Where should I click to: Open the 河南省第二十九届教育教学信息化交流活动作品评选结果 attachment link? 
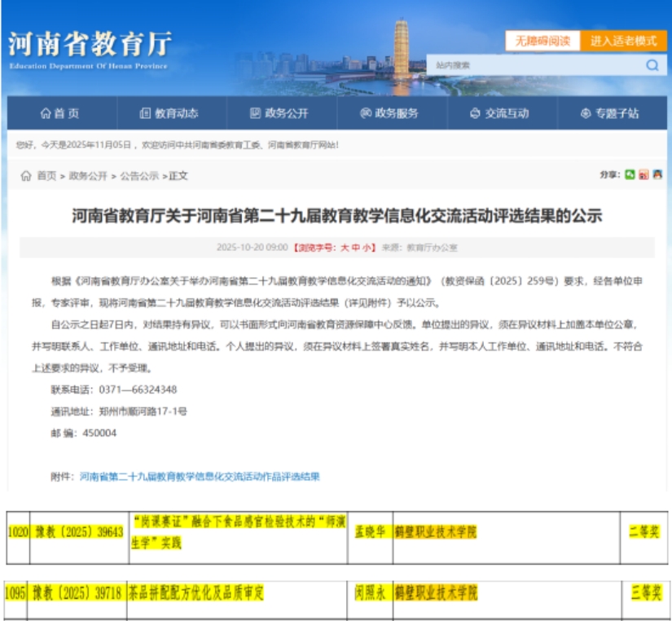(x=200, y=477)
